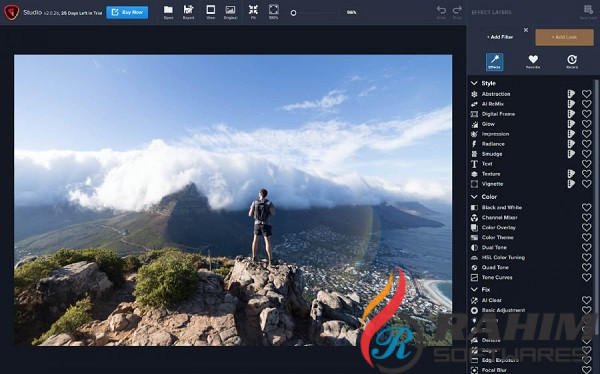Collapse the Style category chevron
Image resolution: width=600 pixels, height=374 pixels.
474,83
